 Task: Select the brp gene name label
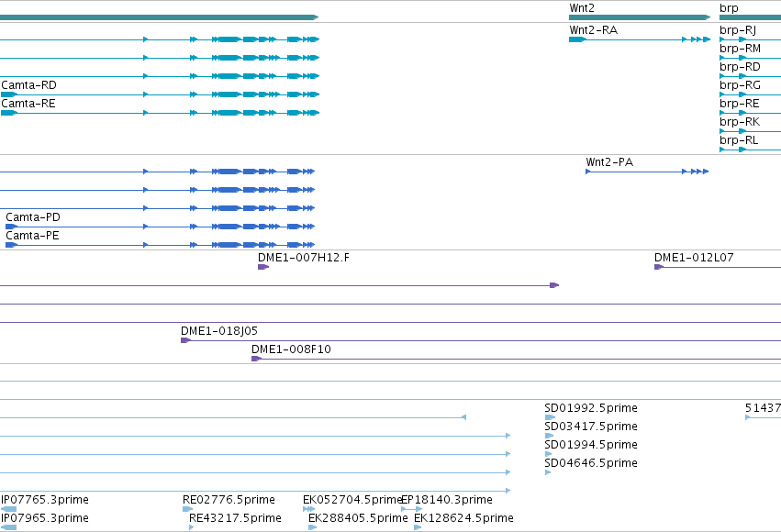[x=729, y=8]
